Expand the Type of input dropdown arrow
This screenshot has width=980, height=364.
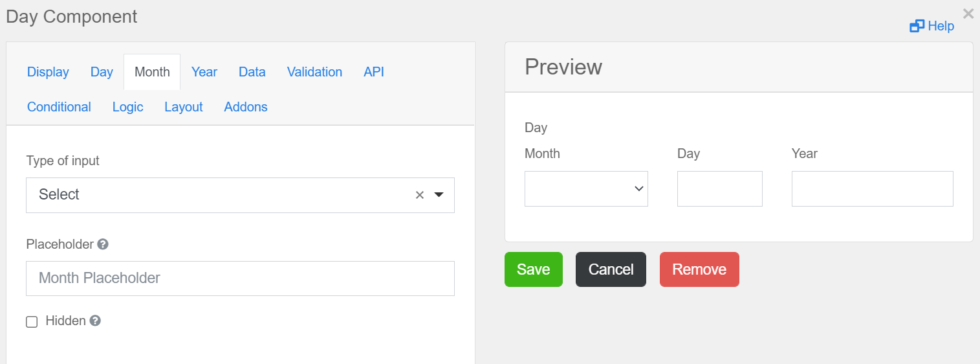[x=439, y=194]
